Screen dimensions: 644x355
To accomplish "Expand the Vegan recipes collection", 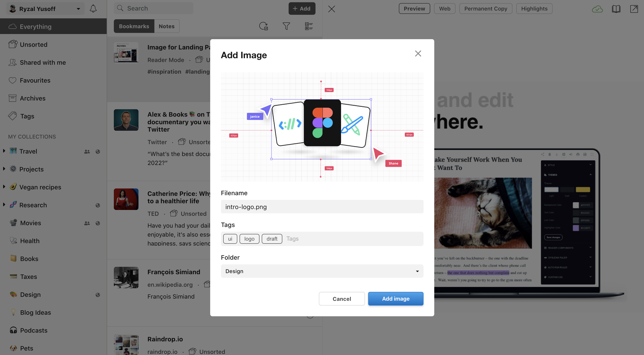I will [x=4, y=186].
